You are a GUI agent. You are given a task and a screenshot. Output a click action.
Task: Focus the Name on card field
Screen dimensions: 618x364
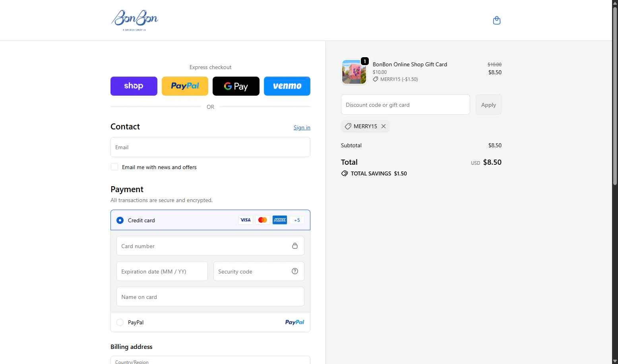click(x=210, y=297)
